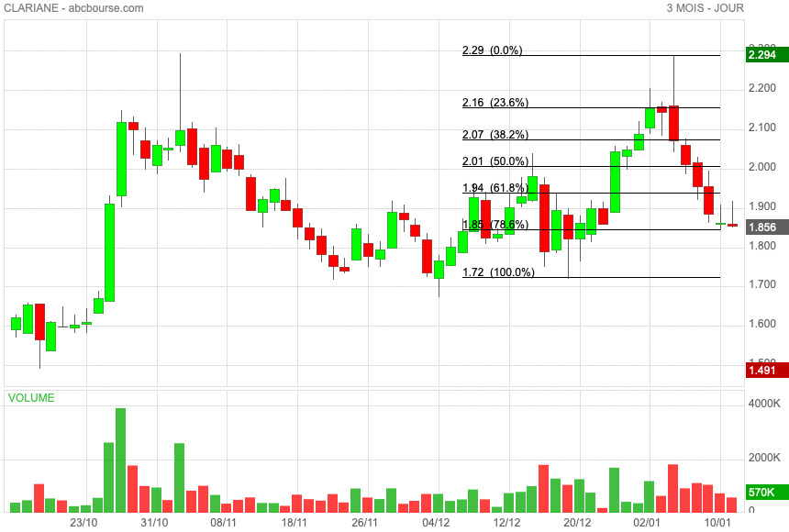Click the 2.000 price axis value
The height and width of the screenshot is (532, 789).
point(762,167)
